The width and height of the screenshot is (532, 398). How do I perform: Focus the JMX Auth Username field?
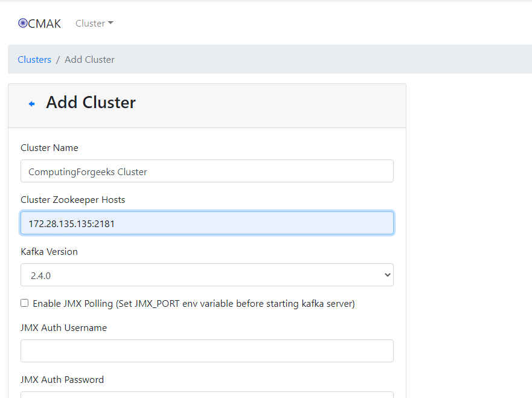click(207, 351)
